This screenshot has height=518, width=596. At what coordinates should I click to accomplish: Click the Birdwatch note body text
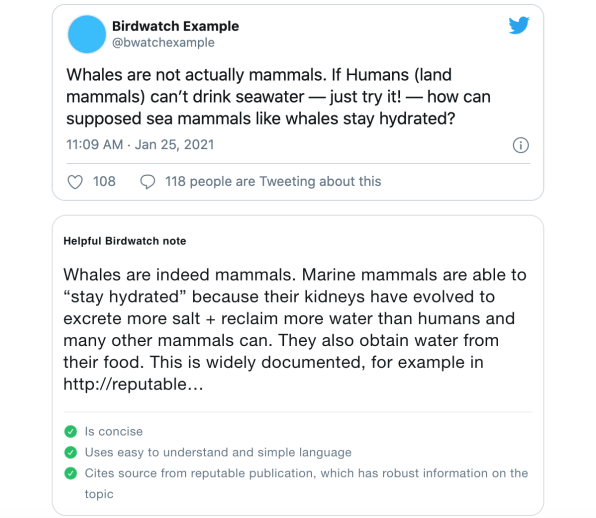point(295,329)
